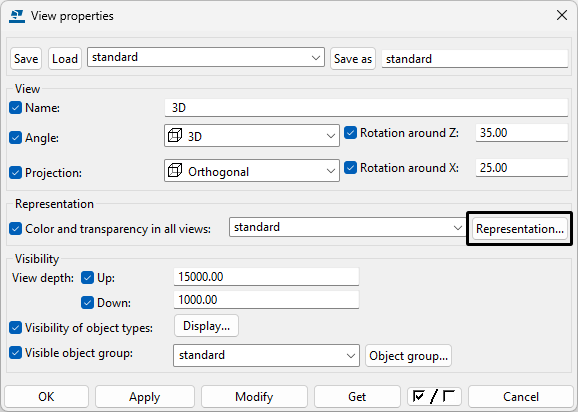Focus the Save as name field
The height and width of the screenshot is (412, 578).
click(x=475, y=59)
